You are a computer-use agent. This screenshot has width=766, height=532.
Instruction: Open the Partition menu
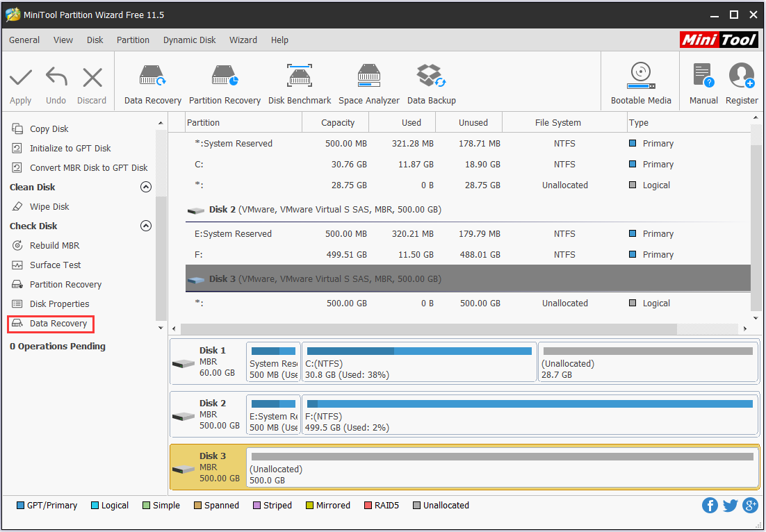click(x=133, y=40)
